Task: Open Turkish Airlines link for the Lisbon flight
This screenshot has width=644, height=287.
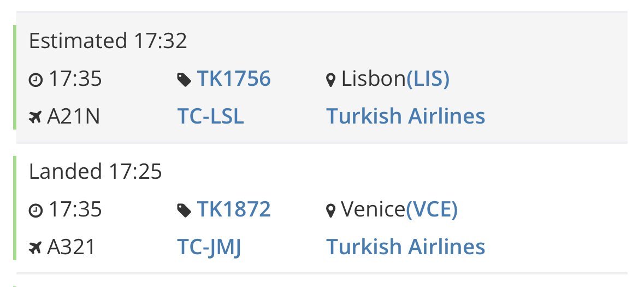Action: point(405,116)
